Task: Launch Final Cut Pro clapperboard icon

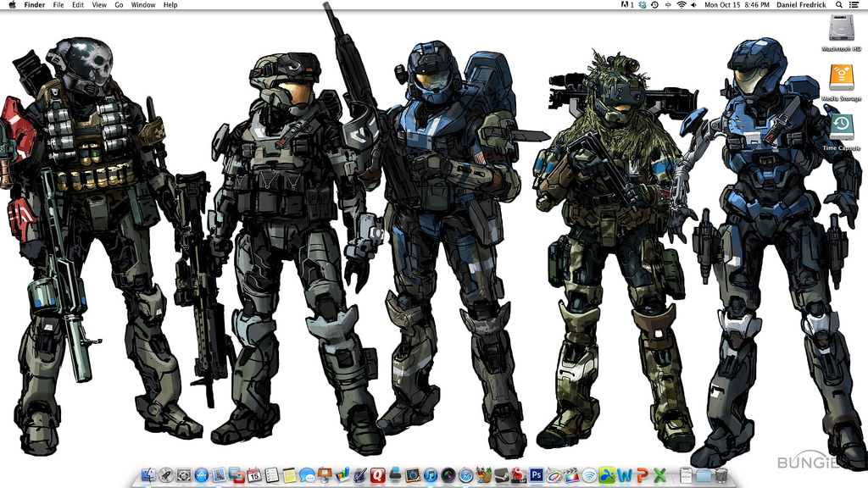Action: [570, 474]
